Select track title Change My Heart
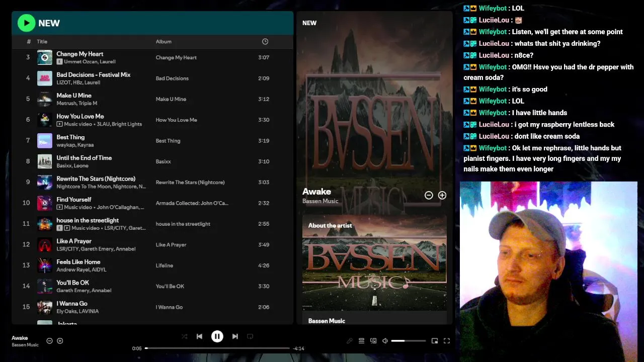This screenshot has height=362, width=644. [80, 54]
